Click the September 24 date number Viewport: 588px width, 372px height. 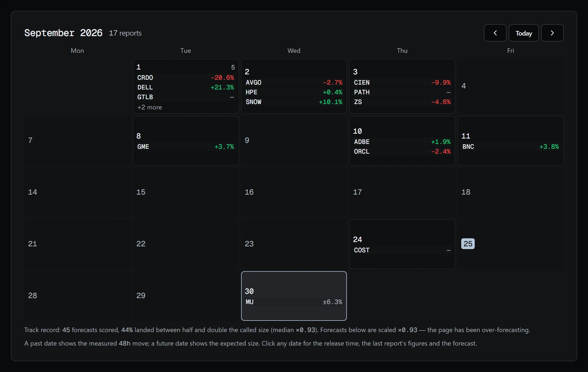(x=357, y=240)
